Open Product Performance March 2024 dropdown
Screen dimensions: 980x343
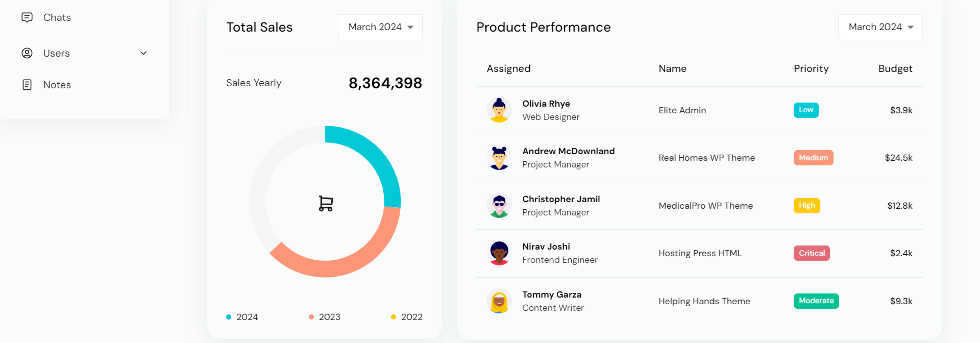(880, 27)
